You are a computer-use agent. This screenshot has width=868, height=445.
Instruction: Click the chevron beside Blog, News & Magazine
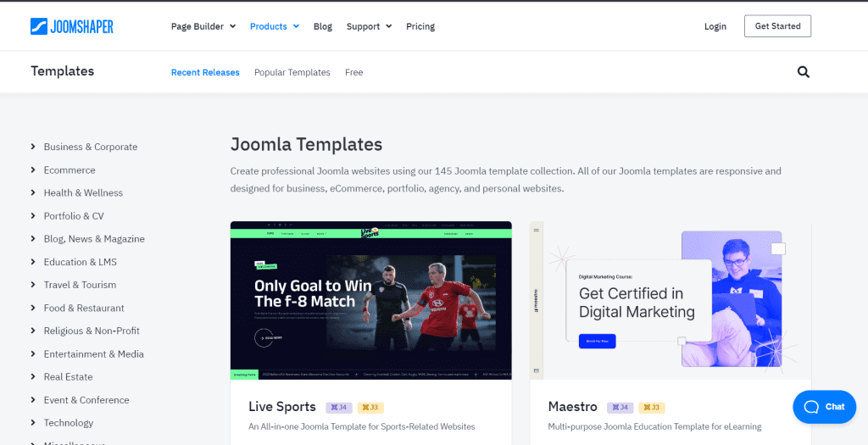pyautogui.click(x=33, y=238)
